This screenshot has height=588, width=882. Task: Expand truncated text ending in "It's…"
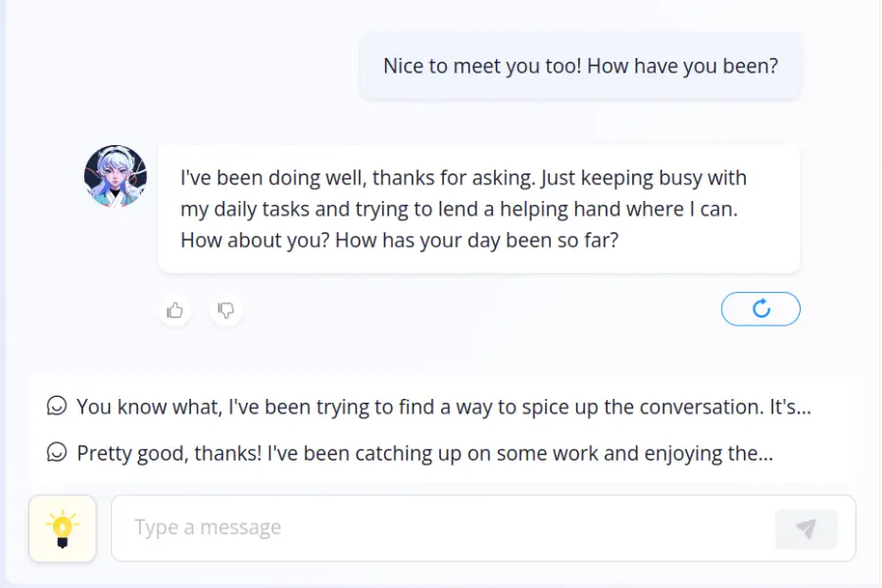coord(791,407)
